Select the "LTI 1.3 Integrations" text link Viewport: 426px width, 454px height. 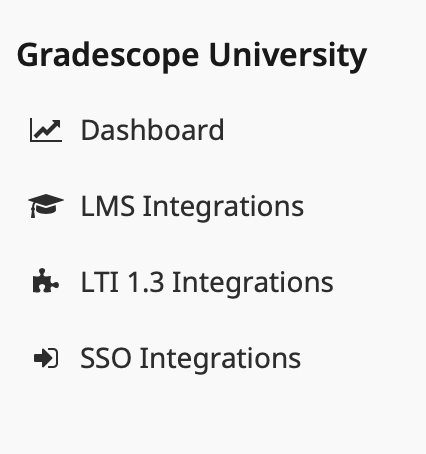207,282
